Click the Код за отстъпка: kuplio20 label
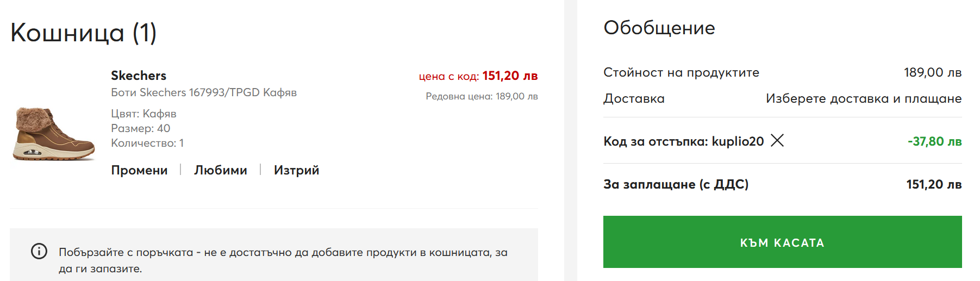Screen dimensions: 980x281 click(x=683, y=141)
